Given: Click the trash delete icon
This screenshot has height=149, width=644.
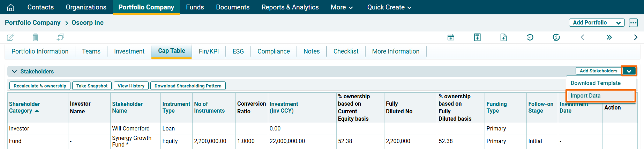Looking at the screenshot, I should (x=35, y=37).
